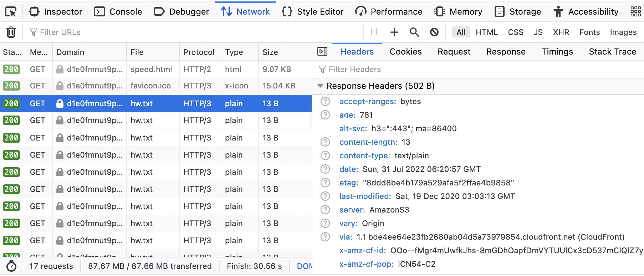Click the element picker icon
This screenshot has width=644, height=276.
point(11,12)
